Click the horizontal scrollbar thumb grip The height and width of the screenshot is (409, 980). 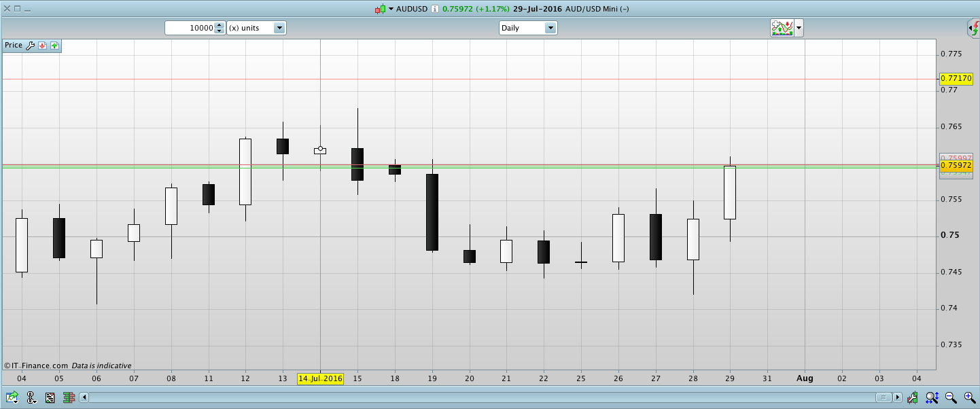click(x=883, y=397)
